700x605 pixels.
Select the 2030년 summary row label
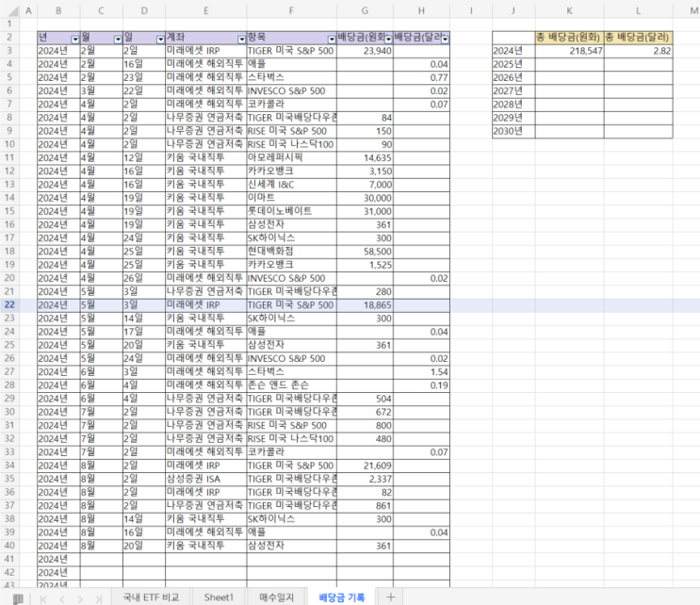513,131
